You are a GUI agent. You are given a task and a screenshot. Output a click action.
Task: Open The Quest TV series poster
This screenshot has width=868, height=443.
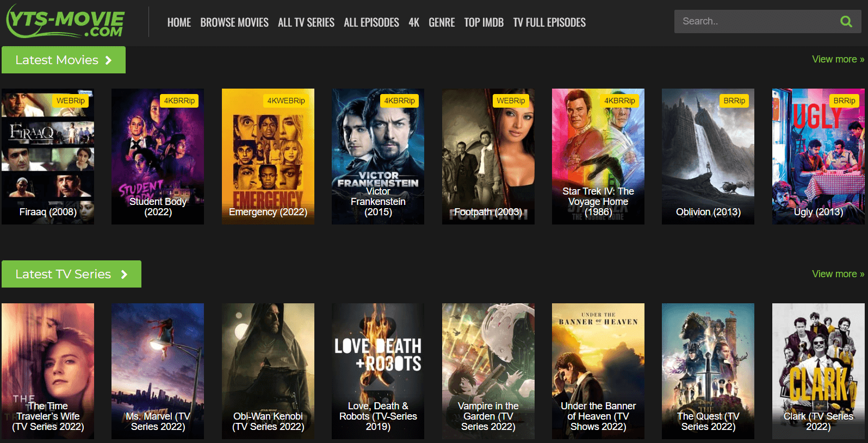point(708,371)
